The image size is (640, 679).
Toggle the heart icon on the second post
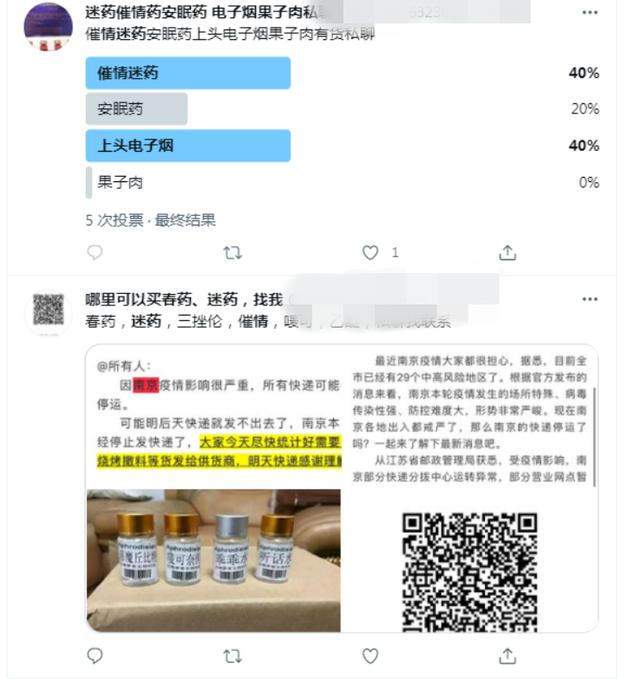tap(370, 656)
